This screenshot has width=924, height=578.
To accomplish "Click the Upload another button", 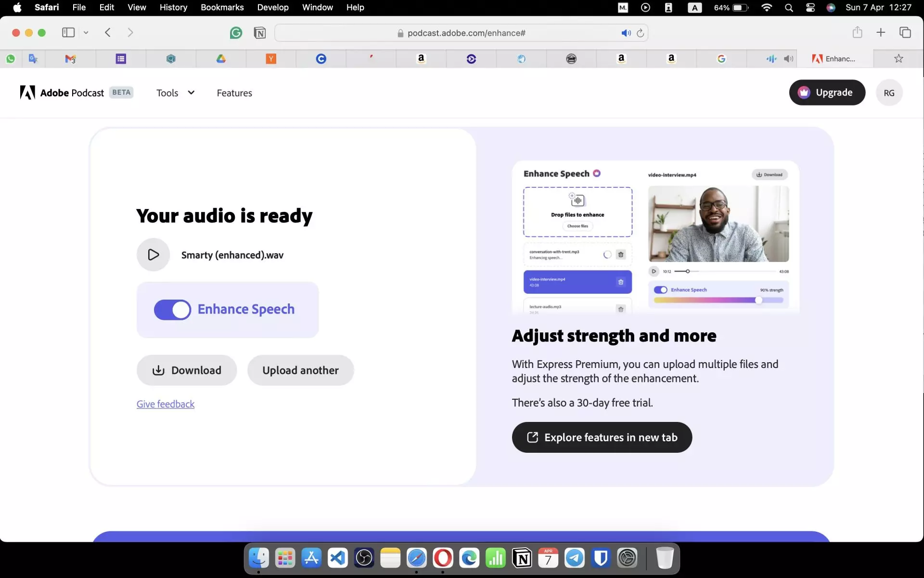I will [300, 370].
